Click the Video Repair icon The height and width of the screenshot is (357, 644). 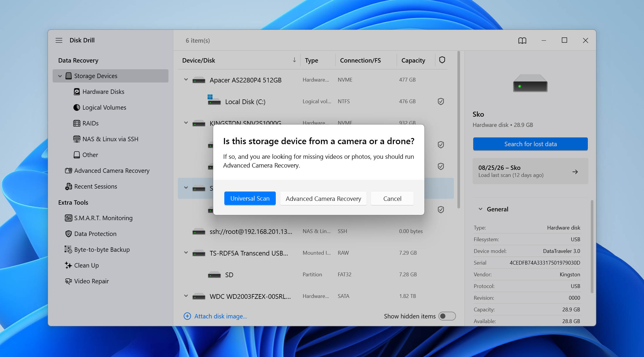(68, 281)
